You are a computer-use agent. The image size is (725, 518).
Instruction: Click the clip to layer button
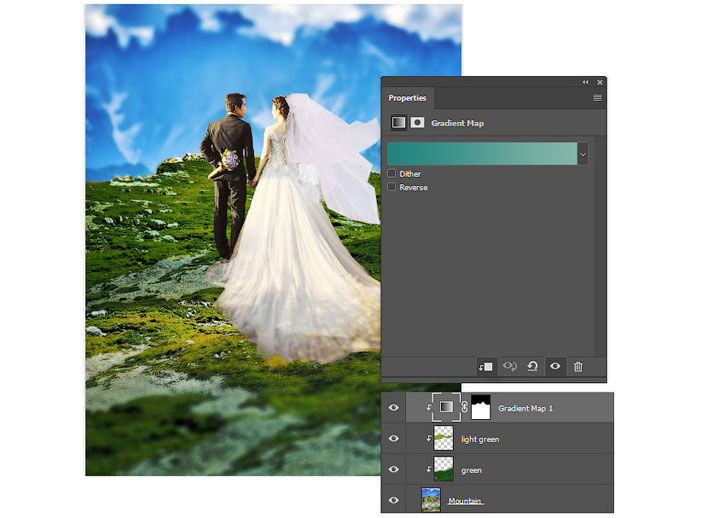click(x=486, y=367)
